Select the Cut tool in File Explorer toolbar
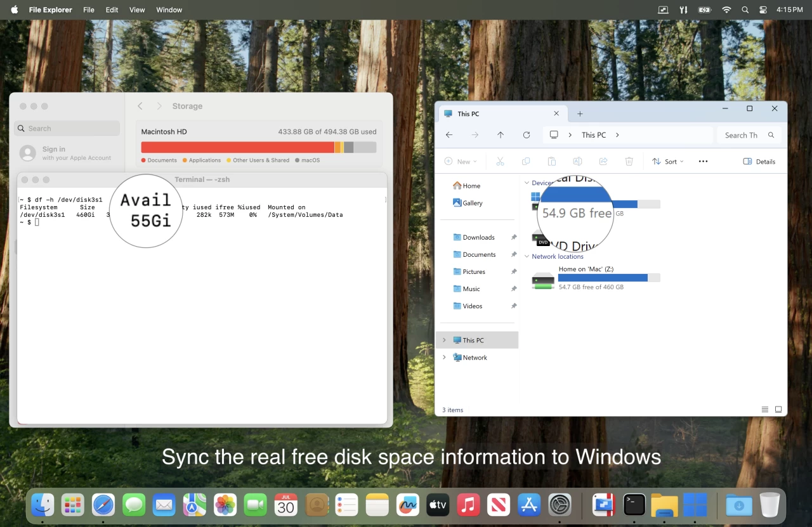This screenshot has width=812, height=527. (500, 161)
